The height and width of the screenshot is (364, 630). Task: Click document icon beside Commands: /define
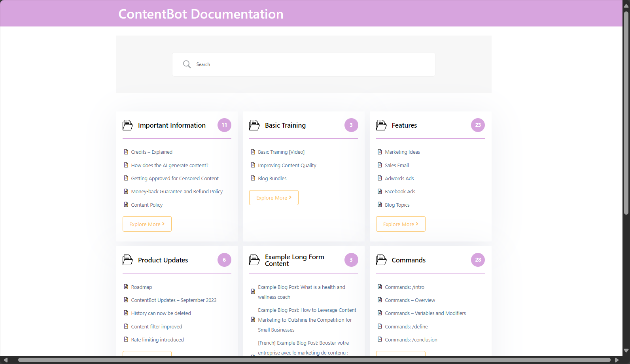380,326
